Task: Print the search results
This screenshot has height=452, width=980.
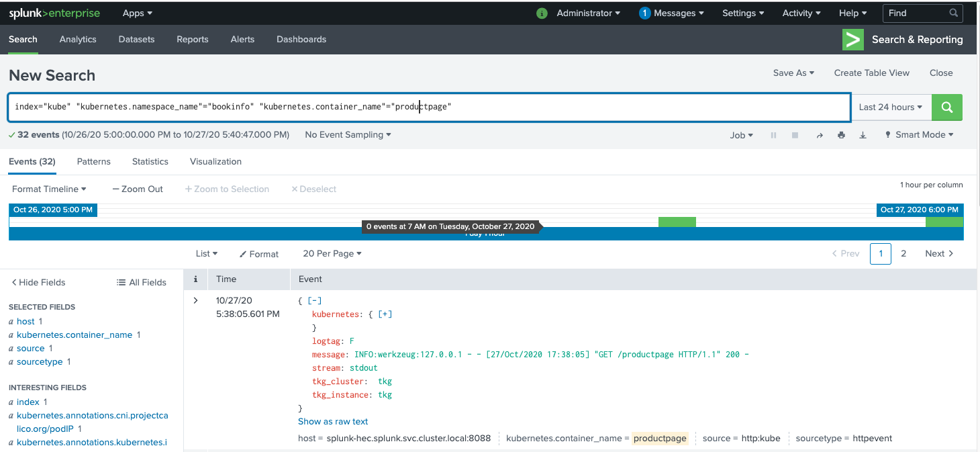Action: (841, 135)
